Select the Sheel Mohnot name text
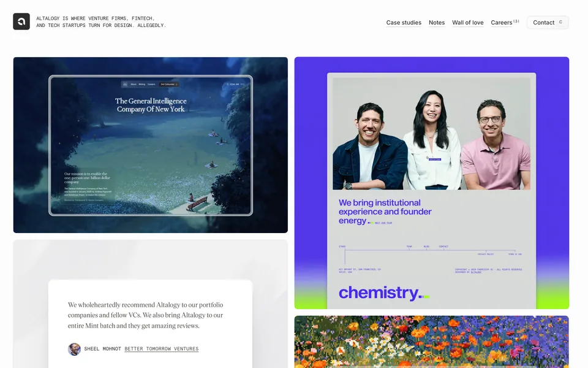Screen dimensions: 588x368 click(x=102, y=349)
